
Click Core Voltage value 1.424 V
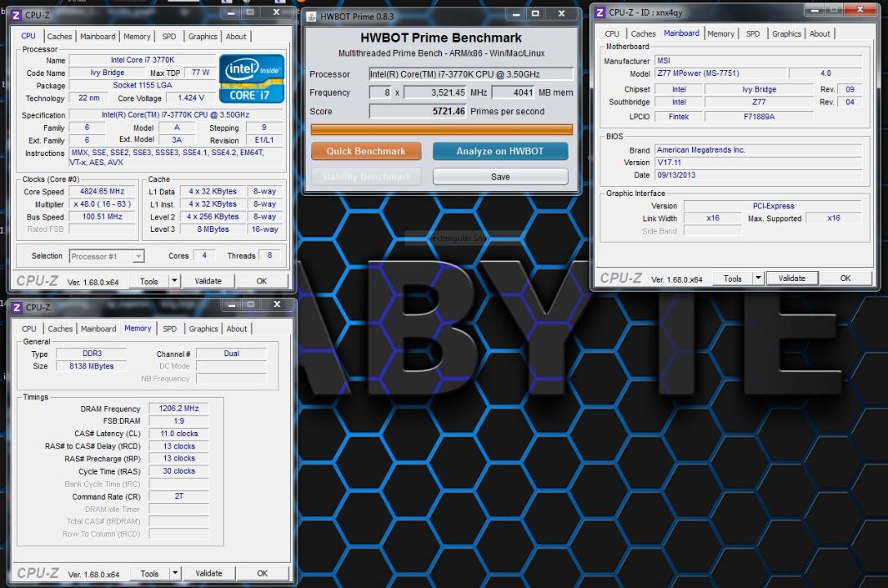click(x=191, y=98)
